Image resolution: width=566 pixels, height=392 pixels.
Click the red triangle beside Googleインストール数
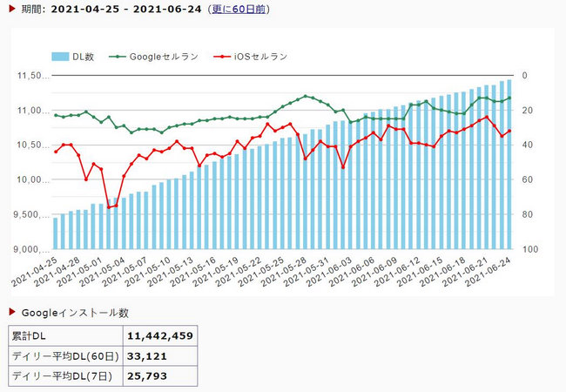(12, 312)
